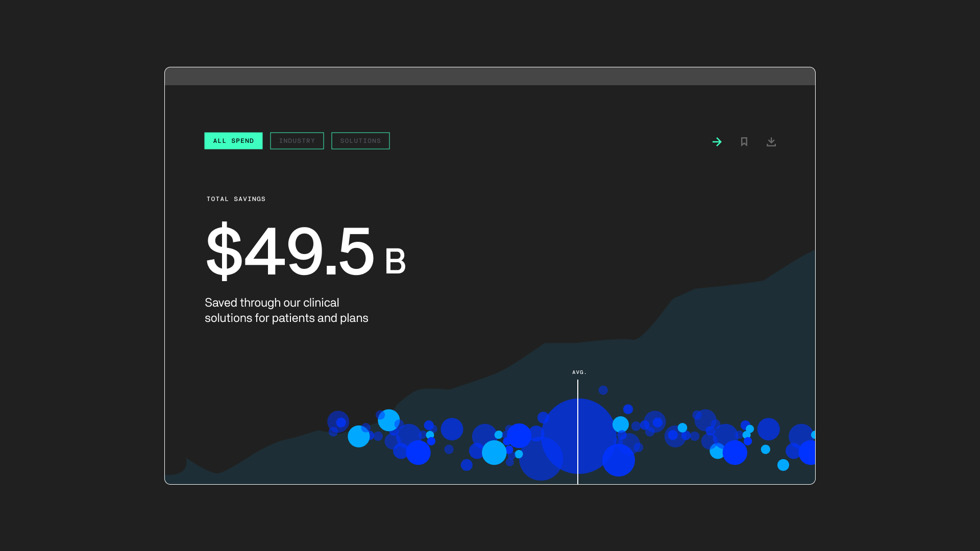Click the AVG. label above the line

click(x=579, y=372)
